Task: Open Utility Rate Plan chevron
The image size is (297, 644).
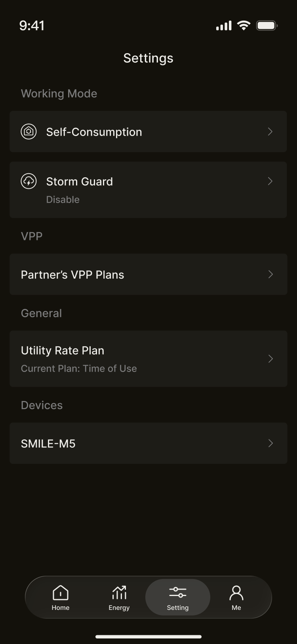Action: pos(270,359)
